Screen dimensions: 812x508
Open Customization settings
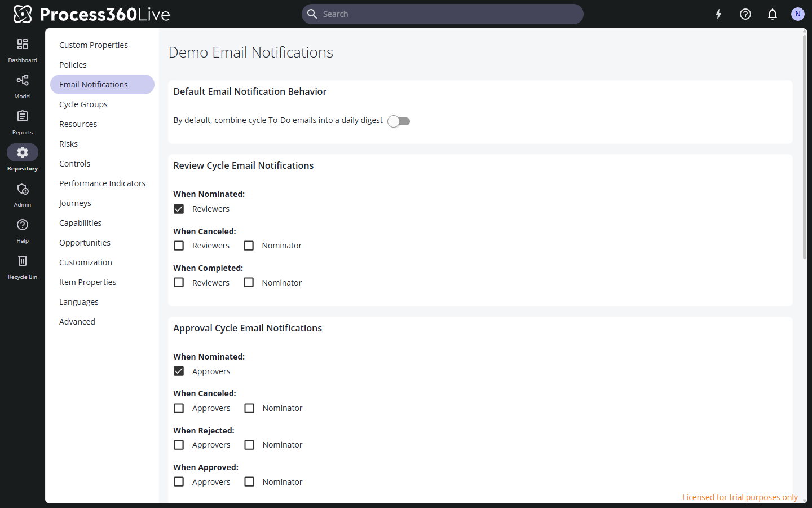pyautogui.click(x=102, y=262)
